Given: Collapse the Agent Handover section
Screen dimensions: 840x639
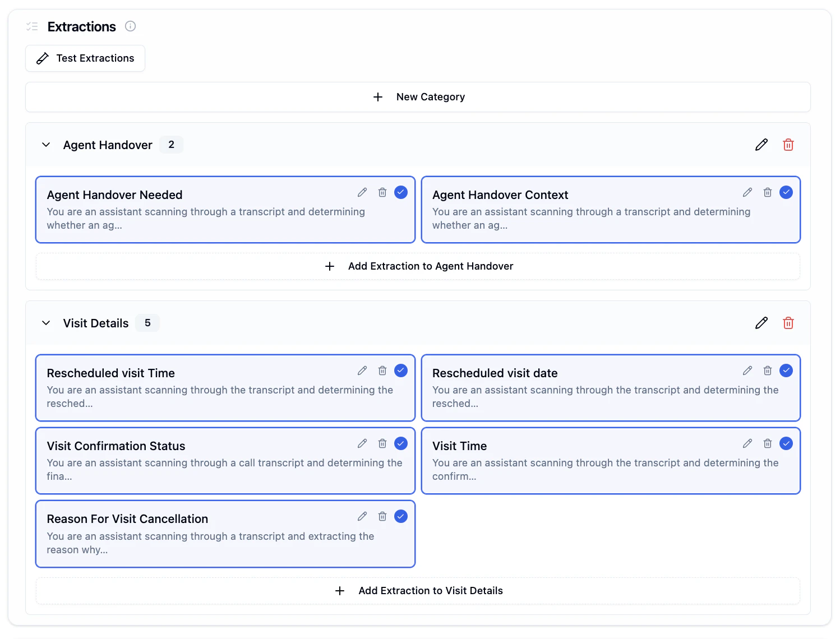Looking at the screenshot, I should coord(46,145).
